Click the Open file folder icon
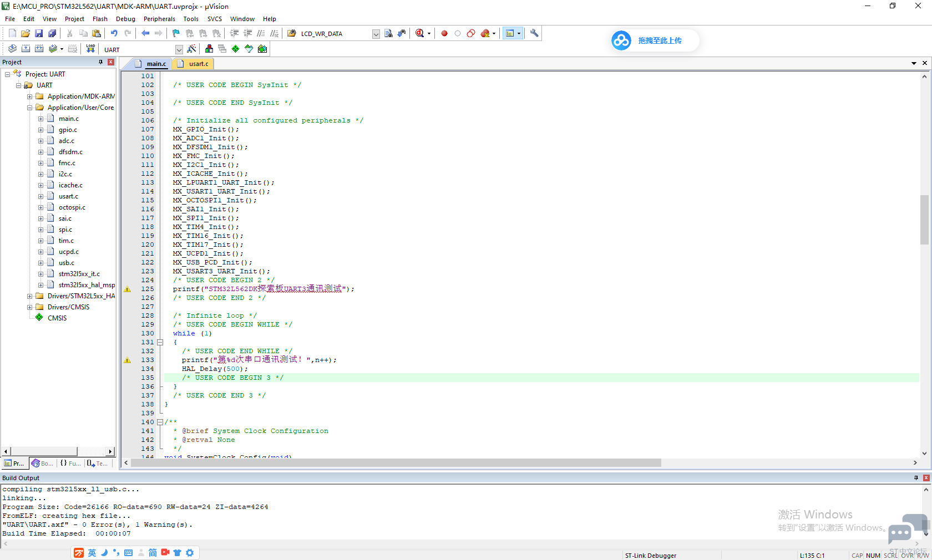This screenshot has height=560, width=932. (x=26, y=33)
